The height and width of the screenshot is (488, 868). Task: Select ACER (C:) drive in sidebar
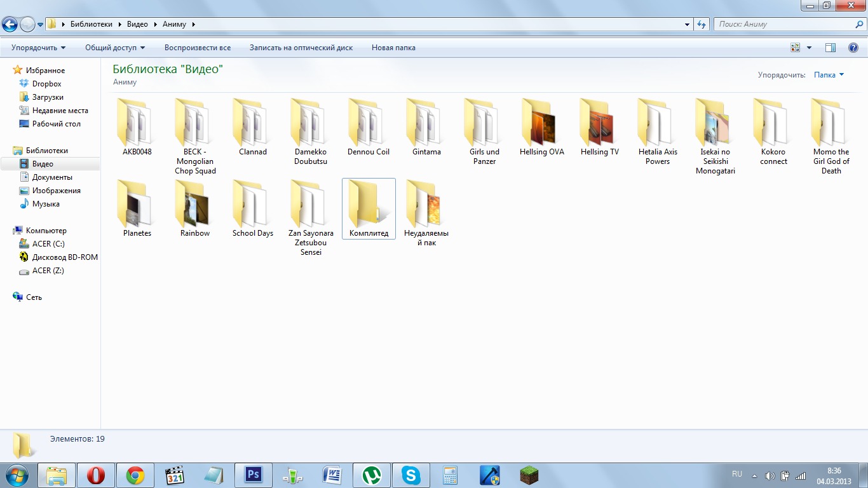[x=48, y=244]
